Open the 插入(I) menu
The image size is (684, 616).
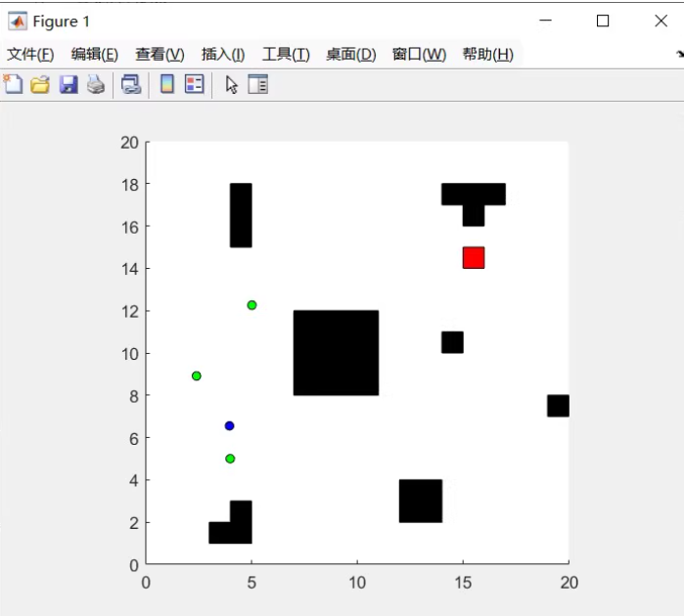click(x=223, y=55)
